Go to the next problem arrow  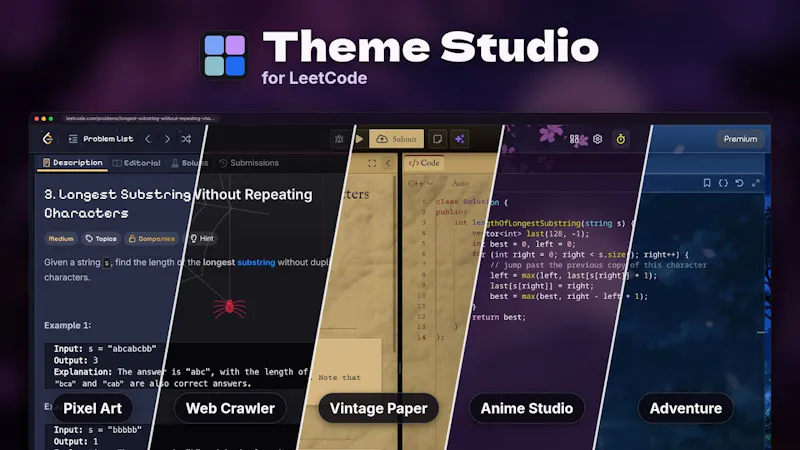pos(167,139)
